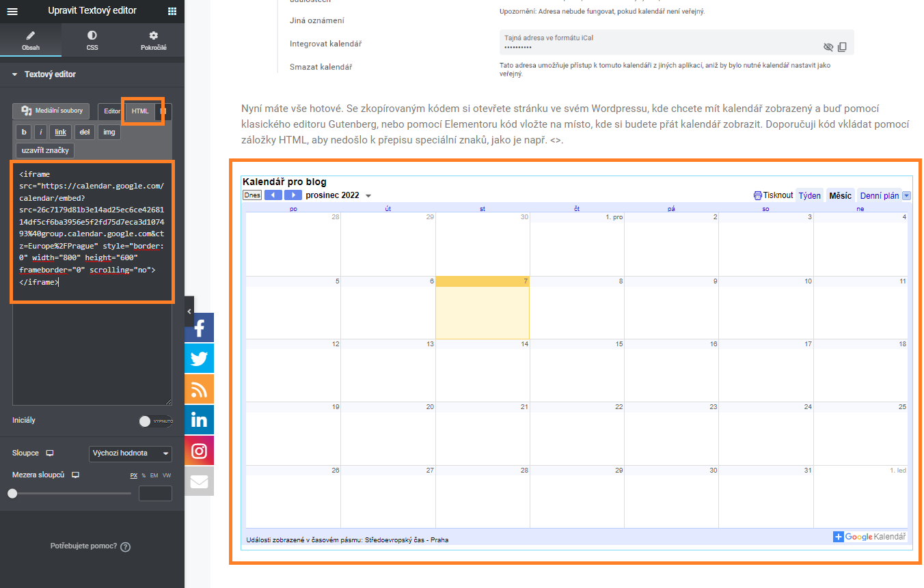924x588 pixels.
Task: Click the Instagram sidebar icon
Action: click(x=199, y=451)
